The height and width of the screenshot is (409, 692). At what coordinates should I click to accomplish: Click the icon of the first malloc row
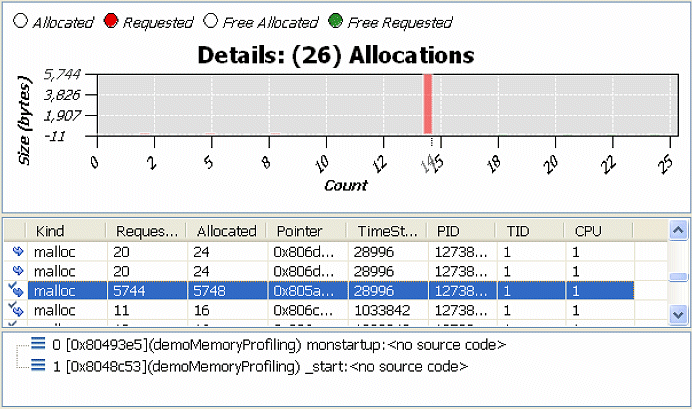17,251
